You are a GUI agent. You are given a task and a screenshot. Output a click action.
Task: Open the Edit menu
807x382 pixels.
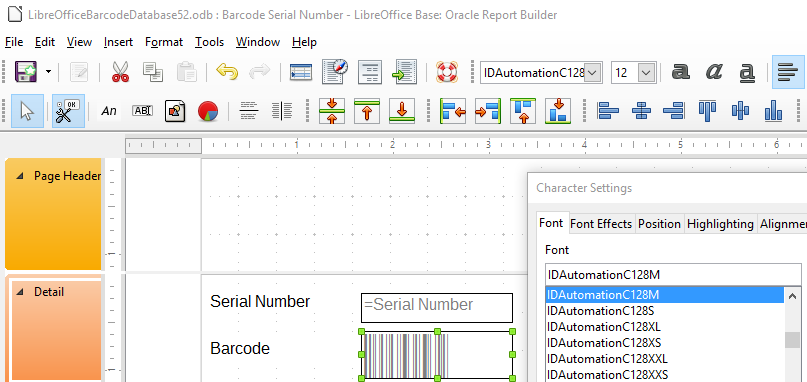(45, 42)
